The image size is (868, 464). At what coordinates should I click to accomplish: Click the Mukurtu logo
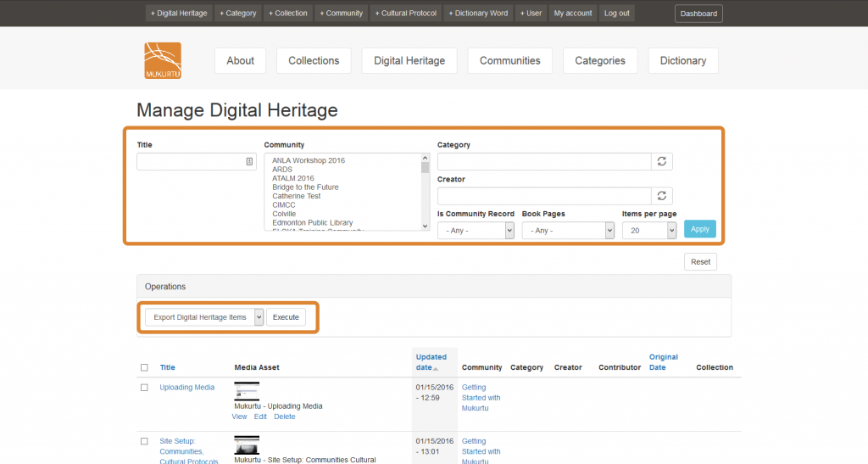[x=163, y=60]
